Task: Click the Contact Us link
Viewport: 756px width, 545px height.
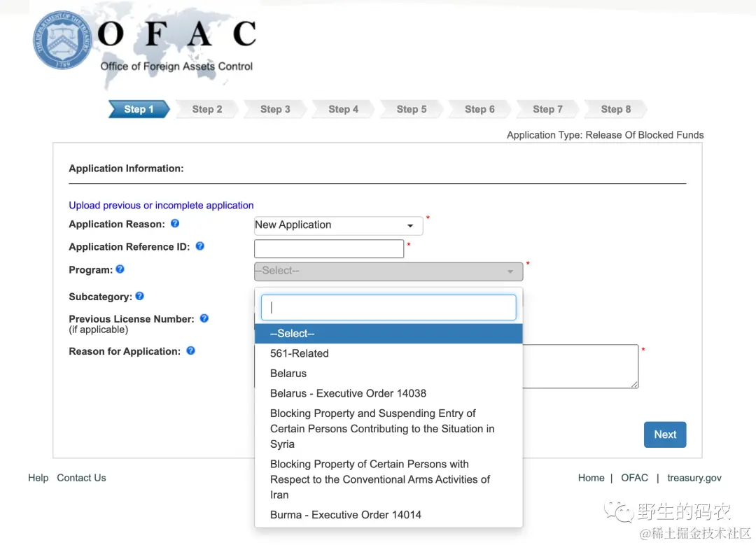Action: 81,478
